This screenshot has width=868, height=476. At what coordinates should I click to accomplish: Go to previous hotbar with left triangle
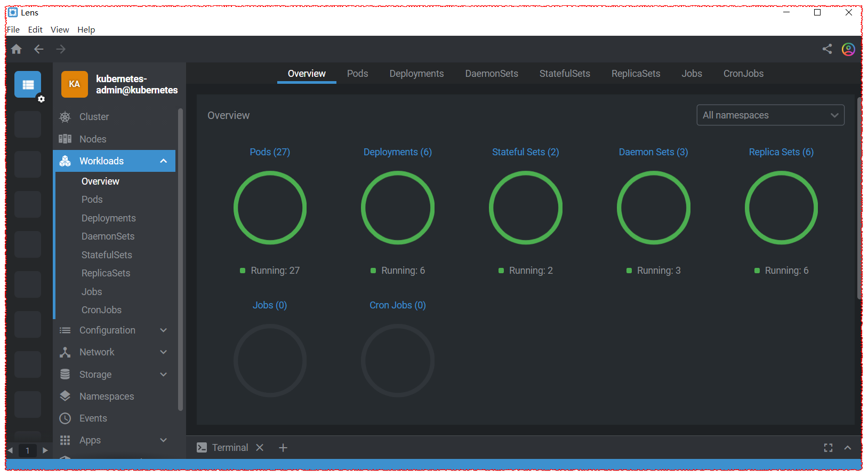pos(10,450)
